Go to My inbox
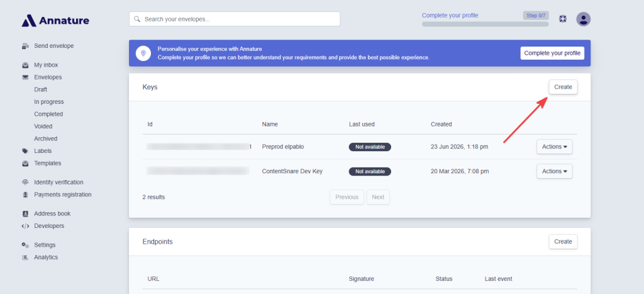 [46, 65]
